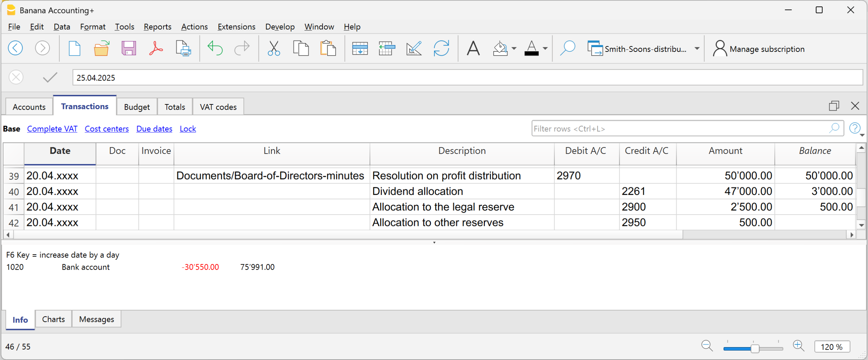This screenshot has height=360, width=868.
Task: Click the zoom out magnifier icon
Action: point(707,346)
